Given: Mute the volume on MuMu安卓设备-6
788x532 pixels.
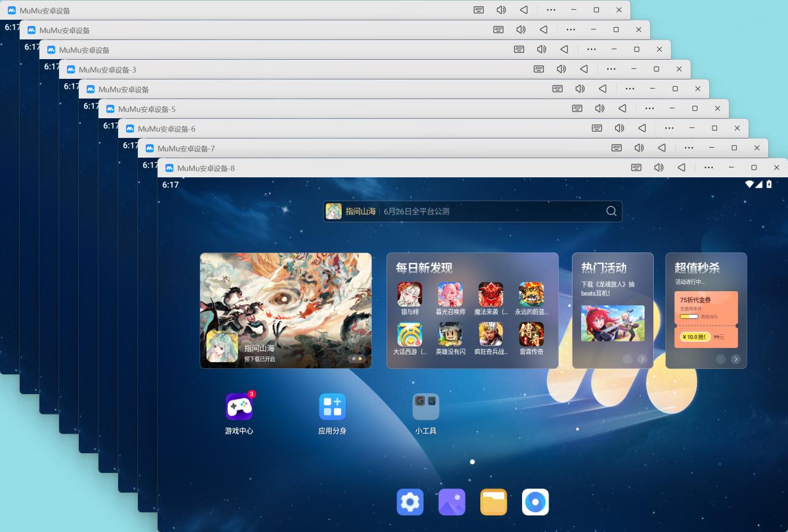Looking at the screenshot, I should (x=619, y=128).
